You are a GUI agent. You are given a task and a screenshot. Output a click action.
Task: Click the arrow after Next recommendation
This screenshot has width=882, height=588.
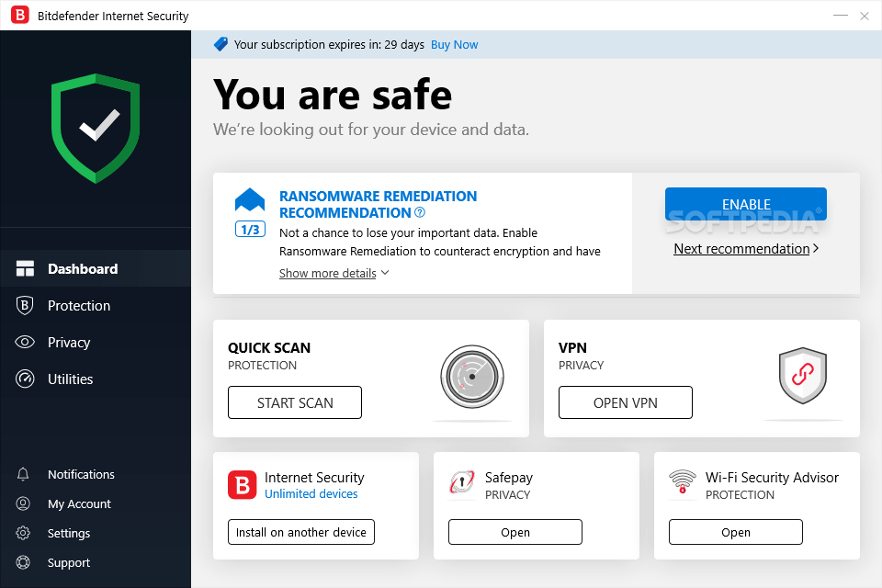pos(816,248)
